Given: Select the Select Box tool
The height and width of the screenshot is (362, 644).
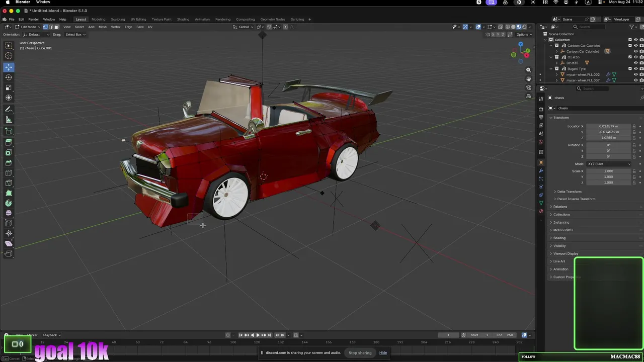Looking at the screenshot, I should (9, 45).
